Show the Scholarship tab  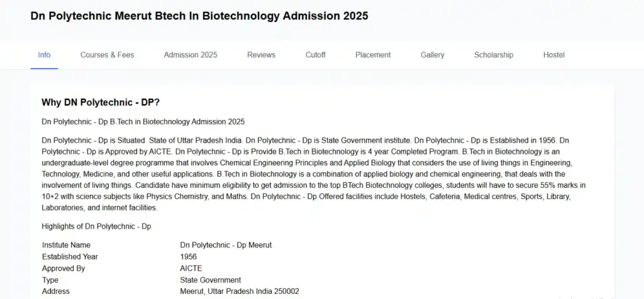[x=494, y=55]
